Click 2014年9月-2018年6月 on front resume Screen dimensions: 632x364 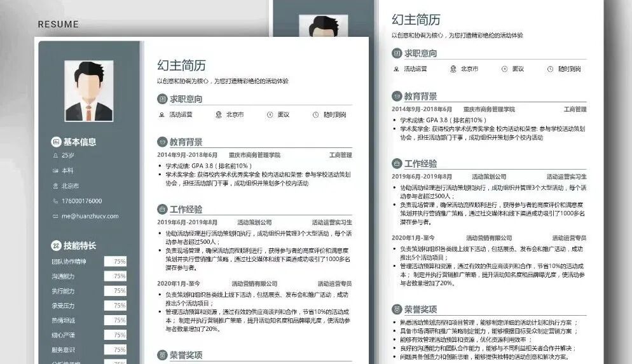click(x=187, y=155)
